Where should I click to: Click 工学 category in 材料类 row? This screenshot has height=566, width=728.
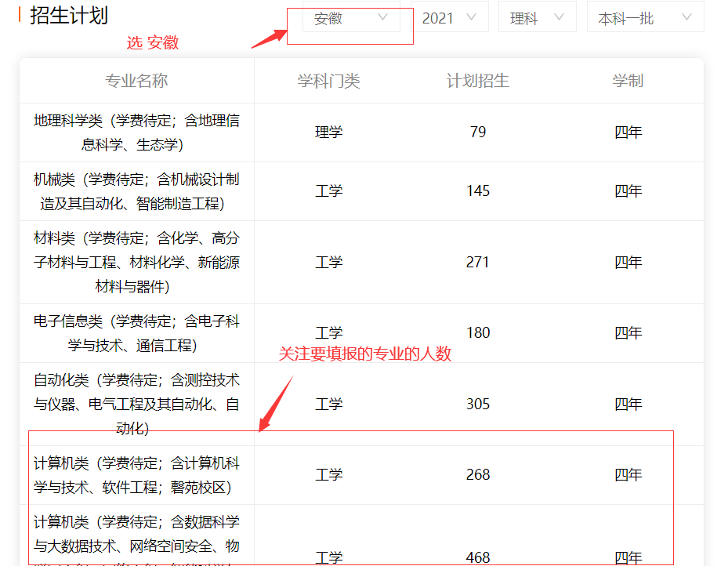tap(328, 263)
